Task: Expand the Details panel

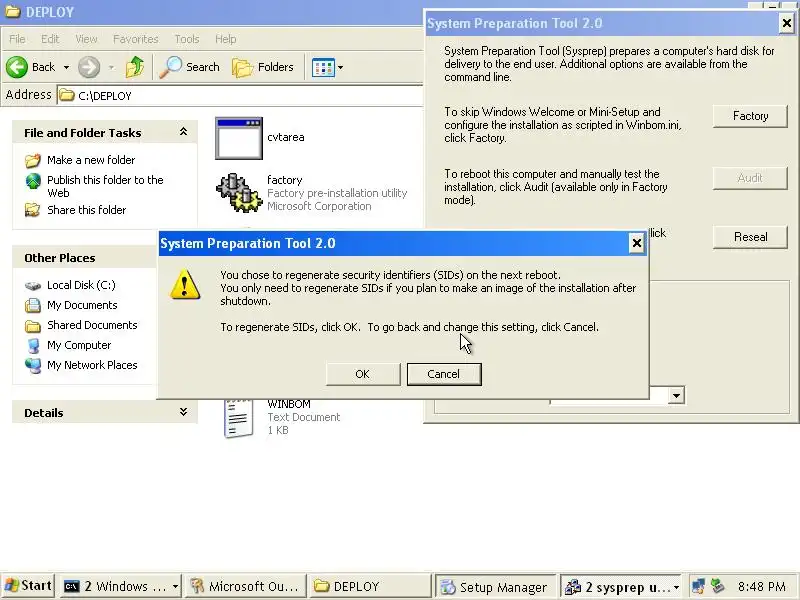Action: point(183,412)
